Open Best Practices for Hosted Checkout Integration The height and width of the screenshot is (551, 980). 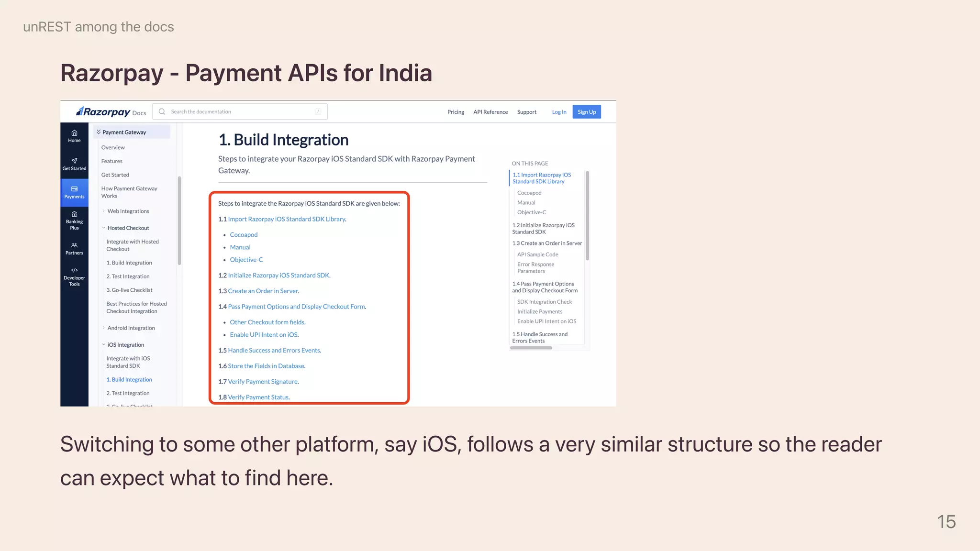[136, 307]
